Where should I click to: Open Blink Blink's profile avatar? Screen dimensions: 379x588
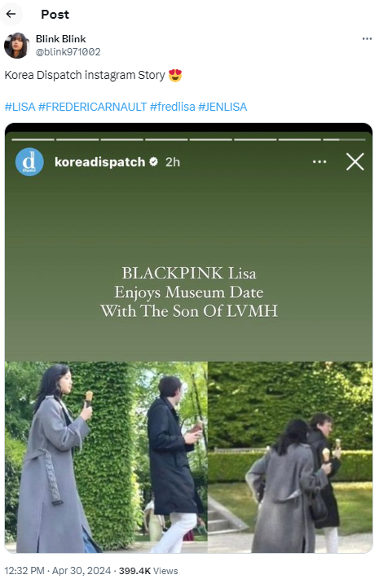pos(16,46)
